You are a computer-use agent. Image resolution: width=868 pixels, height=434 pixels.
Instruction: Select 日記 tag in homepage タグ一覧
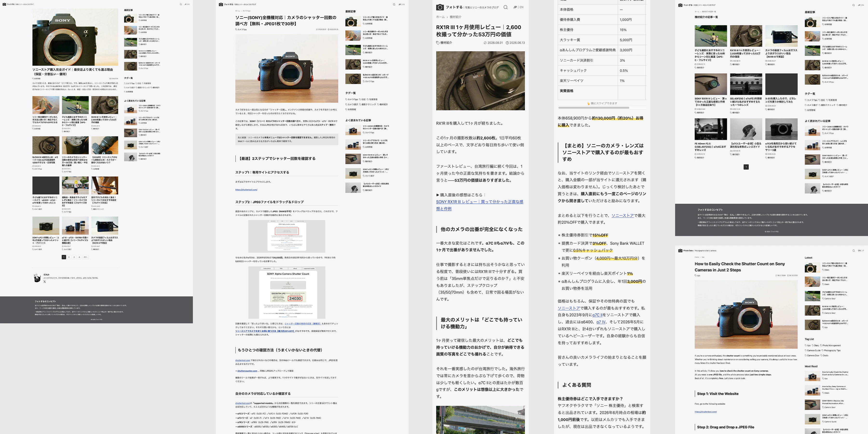[138, 83]
